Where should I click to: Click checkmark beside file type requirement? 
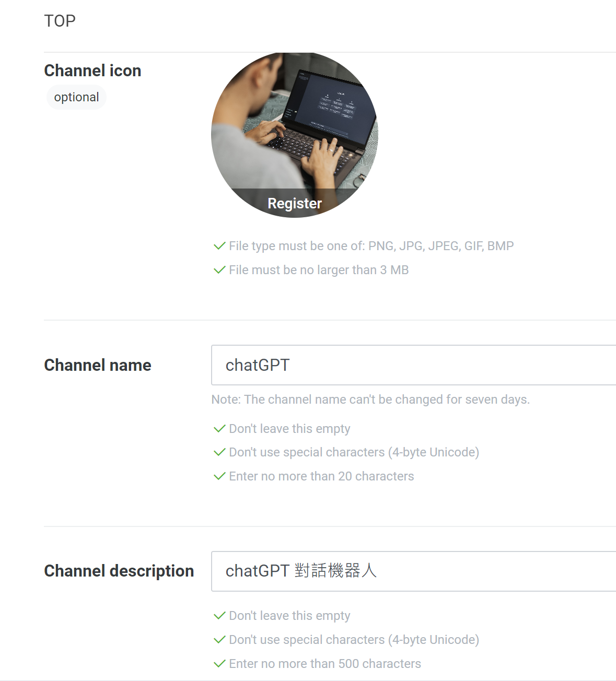click(219, 246)
